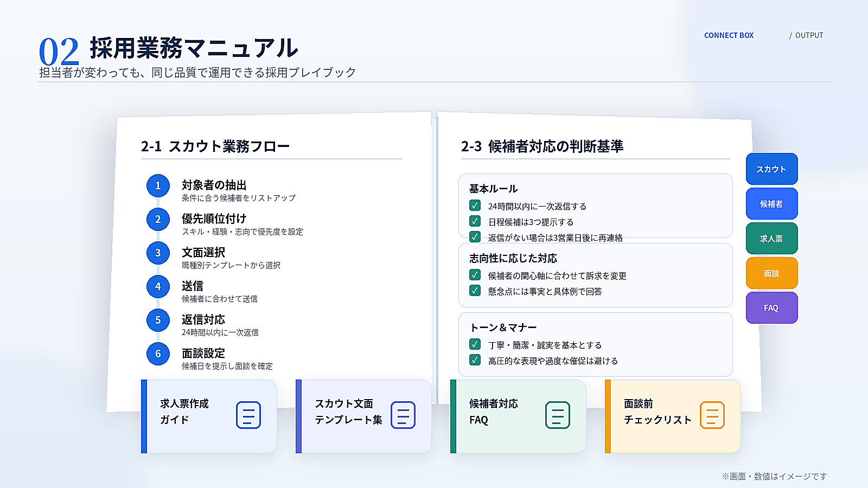This screenshot has width=868, height=488.
Task: Click the blue 02 section number
Action: click(59, 52)
